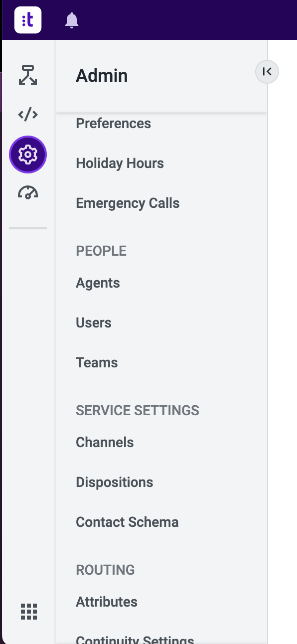Click the Admin panel heading
Screen dimensions: 297x644
click(102, 76)
